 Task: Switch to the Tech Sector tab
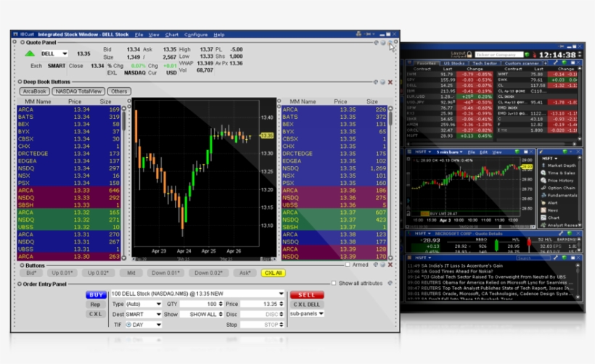click(x=484, y=64)
